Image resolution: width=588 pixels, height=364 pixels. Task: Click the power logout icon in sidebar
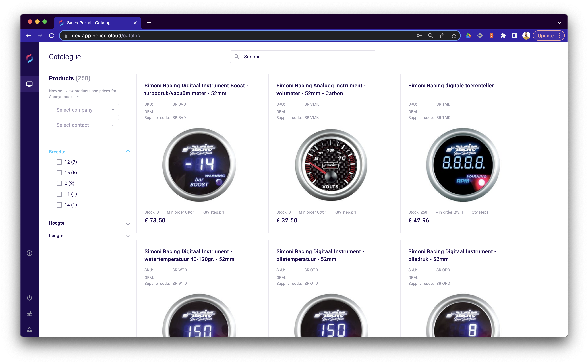tap(29, 298)
